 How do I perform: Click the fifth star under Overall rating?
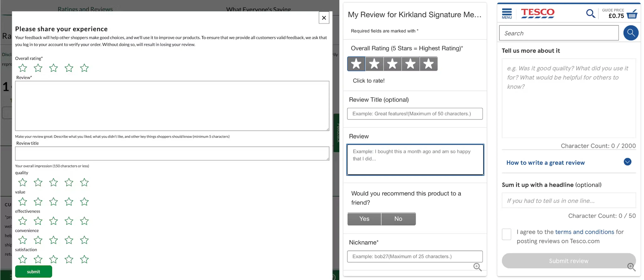coord(84,68)
